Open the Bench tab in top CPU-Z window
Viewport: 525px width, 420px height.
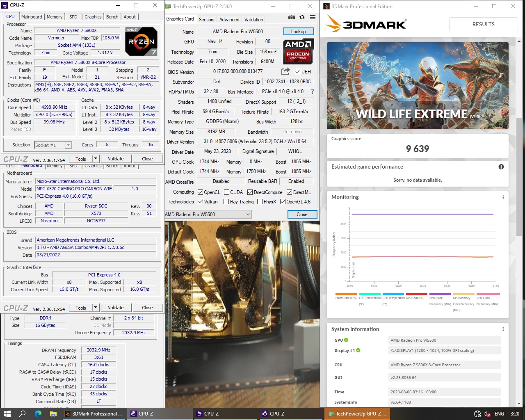[112, 17]
